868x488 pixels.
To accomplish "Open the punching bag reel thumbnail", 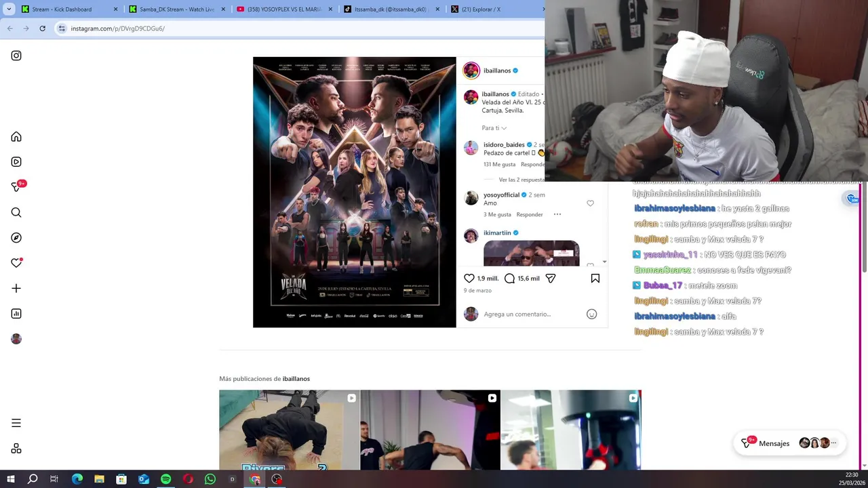I will (x=571, y=430).
